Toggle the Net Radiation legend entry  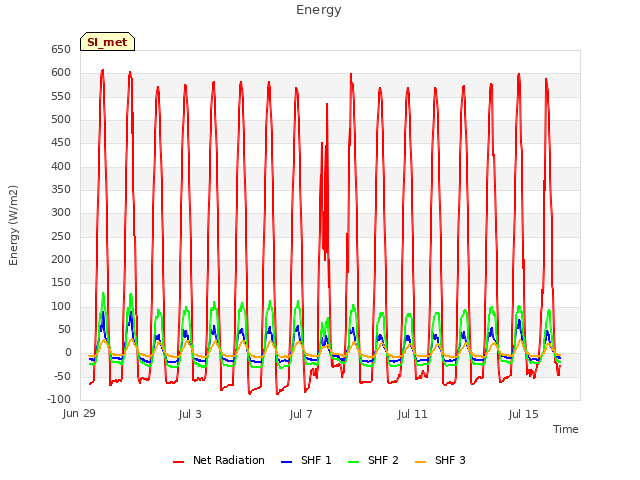(219, 460)
